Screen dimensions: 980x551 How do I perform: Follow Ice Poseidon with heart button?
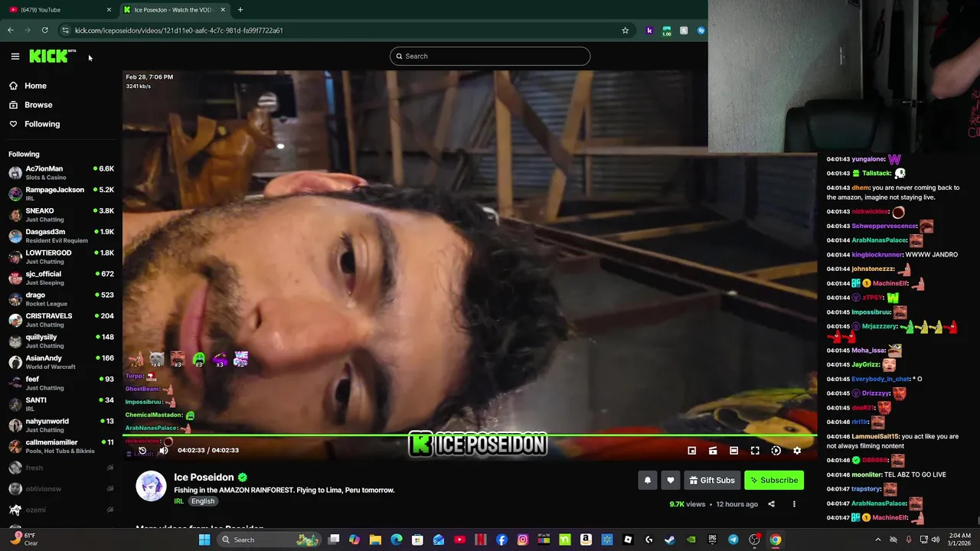pyautogui.click(x=671, y=480)
